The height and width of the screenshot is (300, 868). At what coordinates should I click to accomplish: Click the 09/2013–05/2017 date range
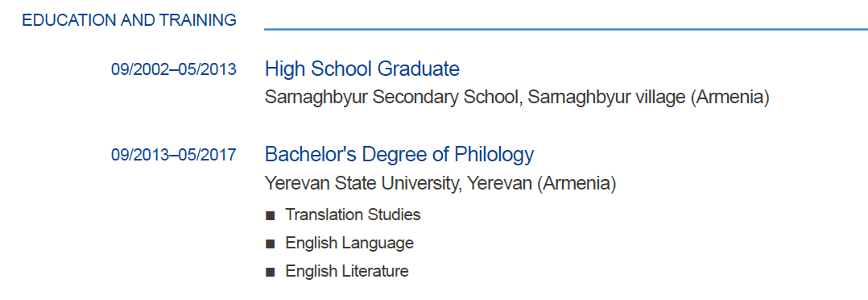174,155
